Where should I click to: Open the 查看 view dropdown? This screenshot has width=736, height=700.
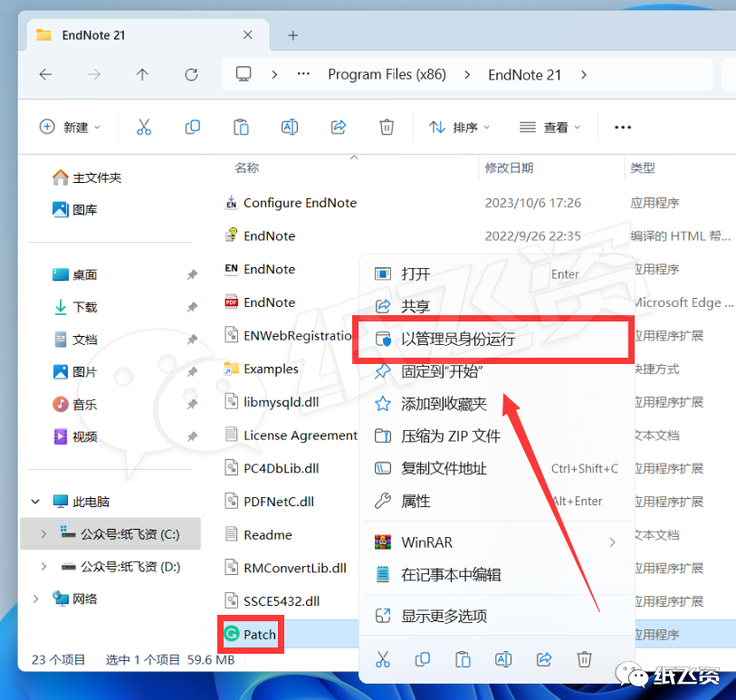[550, 127]
